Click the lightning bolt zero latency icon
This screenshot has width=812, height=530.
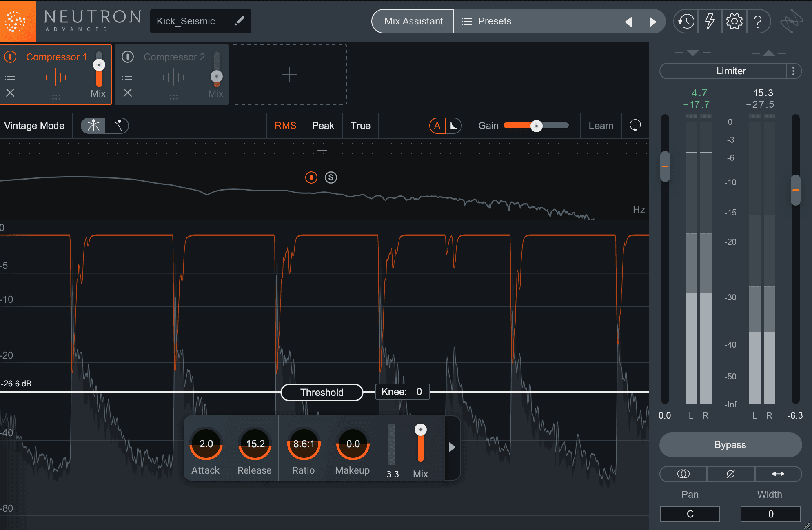pos(710,21)
